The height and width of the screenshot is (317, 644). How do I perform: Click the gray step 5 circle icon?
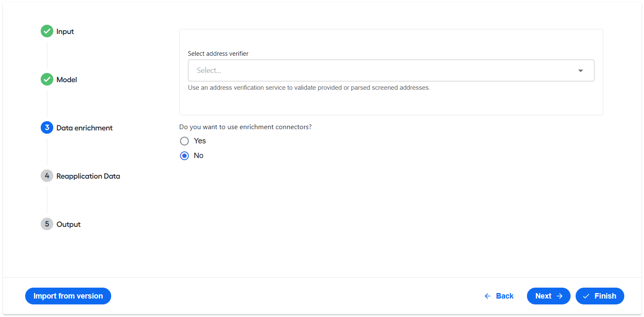47,224
